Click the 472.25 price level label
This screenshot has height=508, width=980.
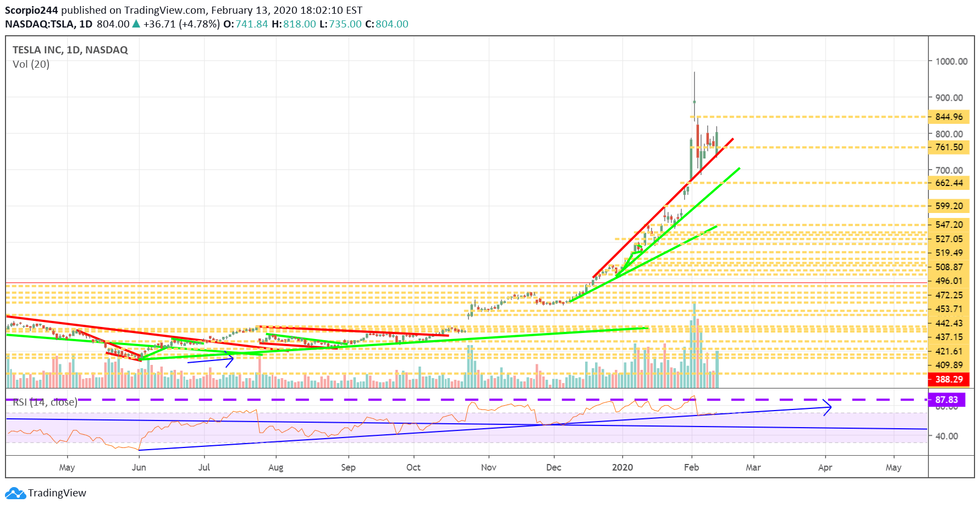pos(949,295)
